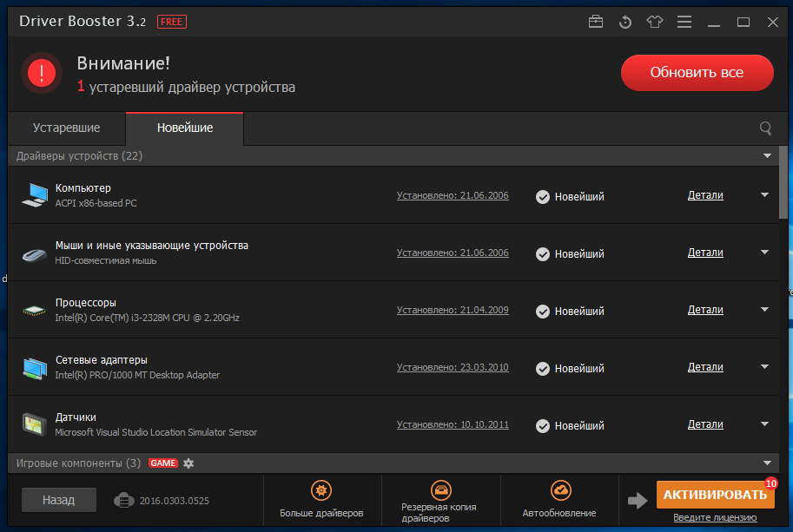Open Резервная копия драйверов
This screenshot has width=793, height=532.
tap(441, 490)
